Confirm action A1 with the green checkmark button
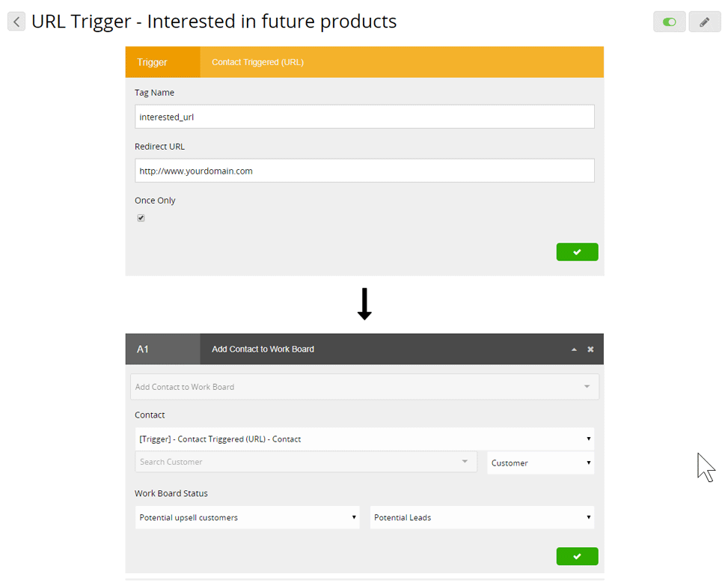728x586 pixels. click(577, 556)
